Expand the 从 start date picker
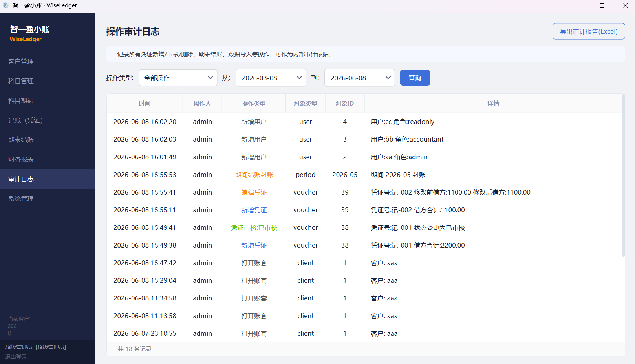This screenshot has width=635, height=364. pos(271,78)
